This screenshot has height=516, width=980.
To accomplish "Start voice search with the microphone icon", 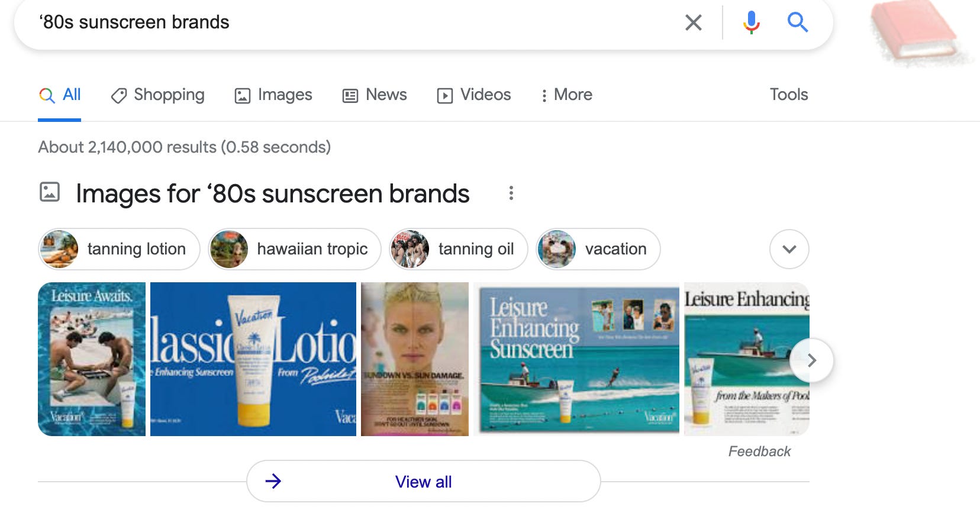I will tap(751, 22).
